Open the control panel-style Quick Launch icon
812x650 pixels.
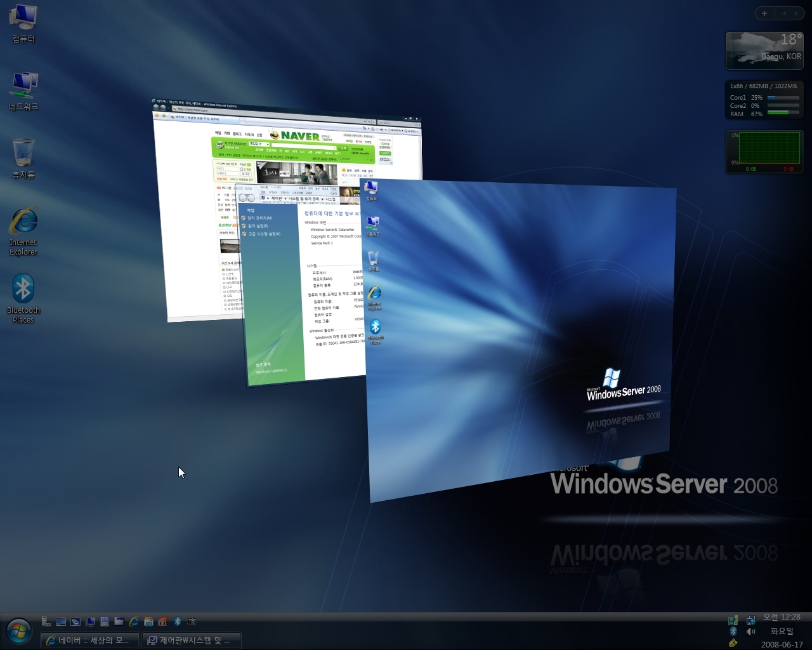tap(105, 621)
